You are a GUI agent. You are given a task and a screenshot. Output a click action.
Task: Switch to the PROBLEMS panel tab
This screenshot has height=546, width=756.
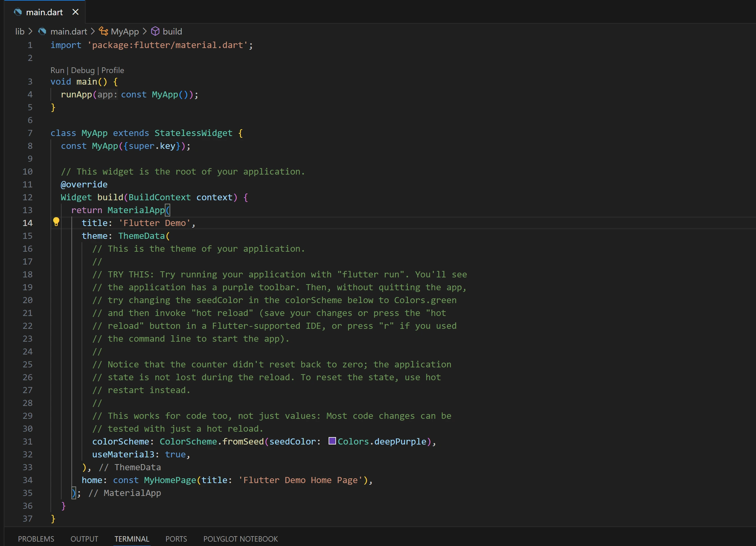pos(36,539)
